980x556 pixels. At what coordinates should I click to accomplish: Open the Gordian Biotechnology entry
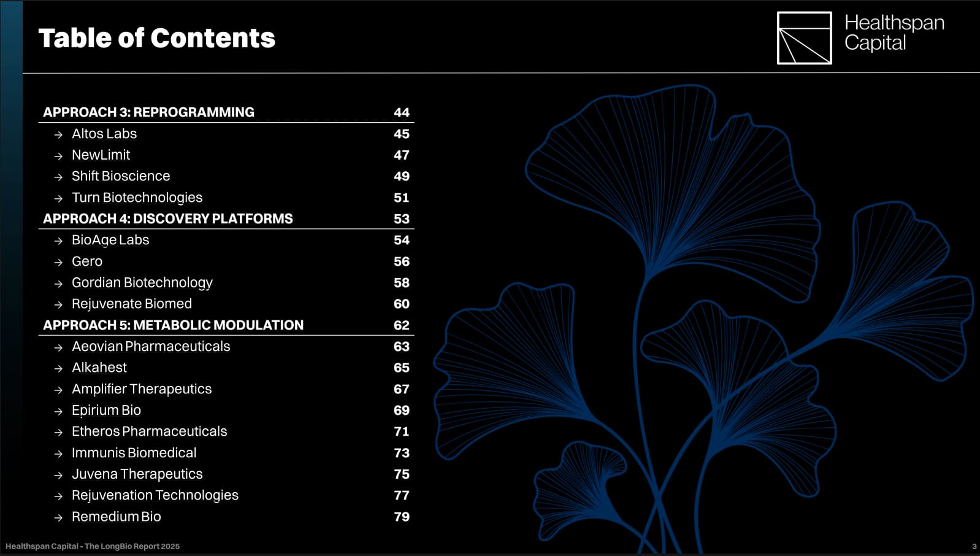142,282
